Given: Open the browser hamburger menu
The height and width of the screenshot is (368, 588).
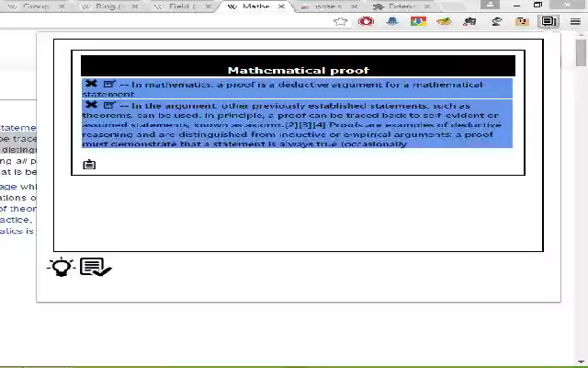Looking at the screenshot, I should click(575, 22).
